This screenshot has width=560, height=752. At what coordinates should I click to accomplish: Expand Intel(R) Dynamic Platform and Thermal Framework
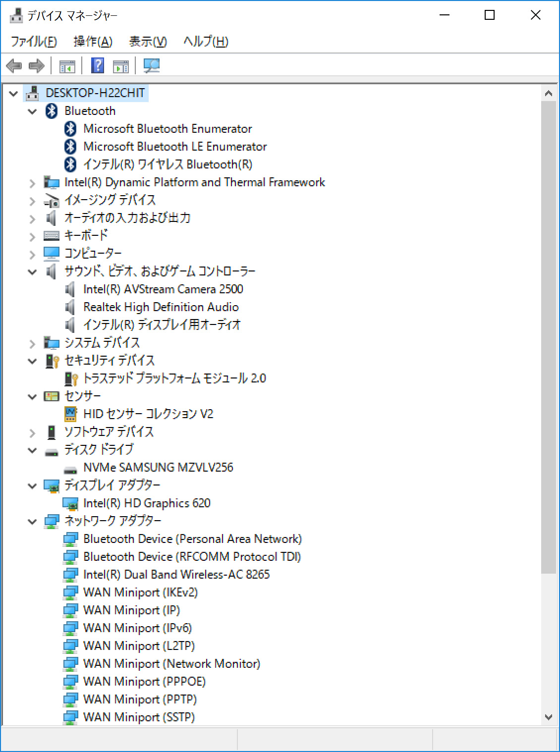[x=32, y=183]
